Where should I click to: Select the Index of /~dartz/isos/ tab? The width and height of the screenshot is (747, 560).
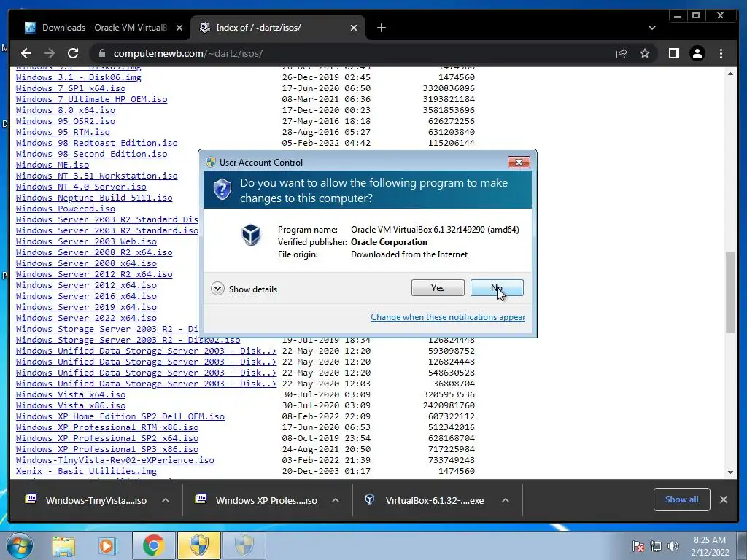278,28
